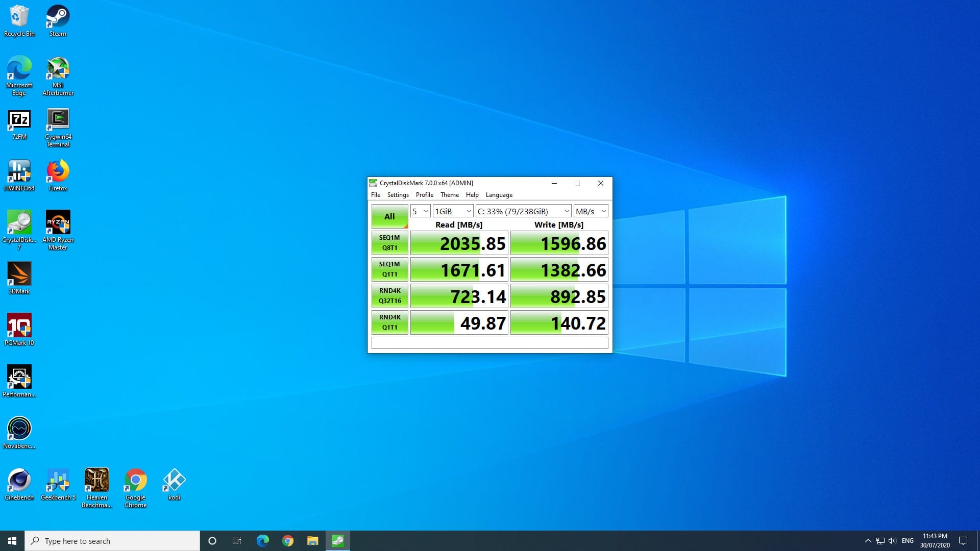Click the 1671.61 read result

[x=459, y=270]
